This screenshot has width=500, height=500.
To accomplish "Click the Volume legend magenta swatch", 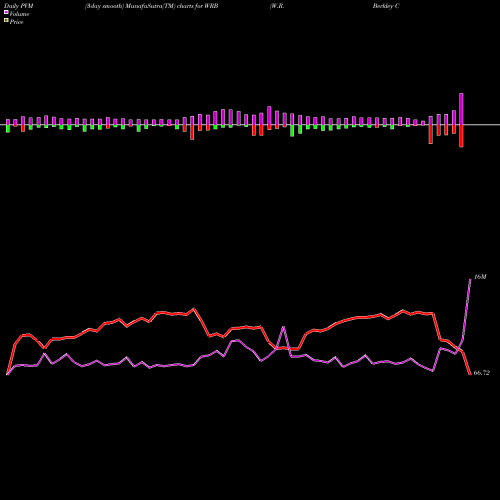I will click(x=6, y=13).
